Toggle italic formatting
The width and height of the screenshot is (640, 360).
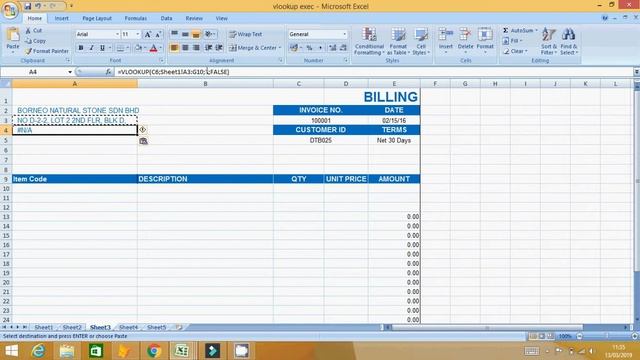tap(91, 48)
